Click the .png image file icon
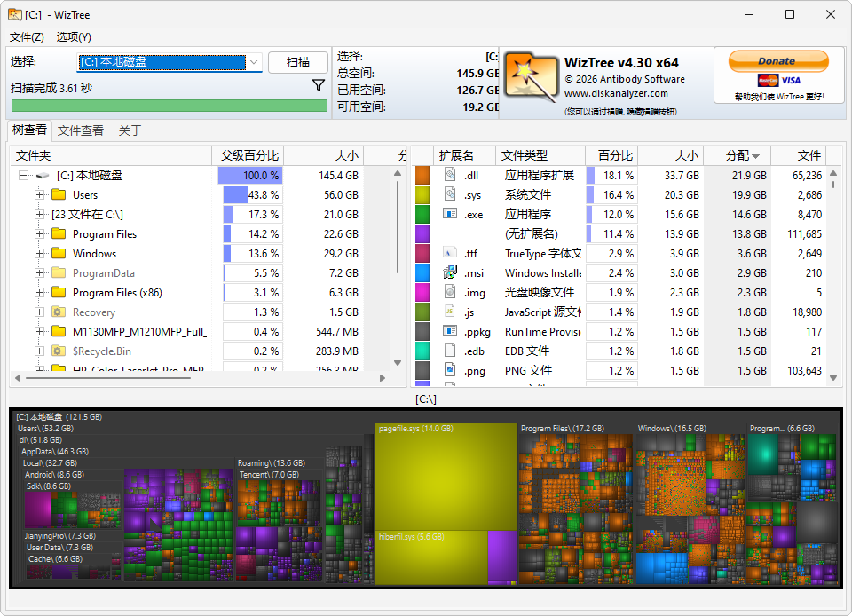The image size is (852, 616). [450, 370]
